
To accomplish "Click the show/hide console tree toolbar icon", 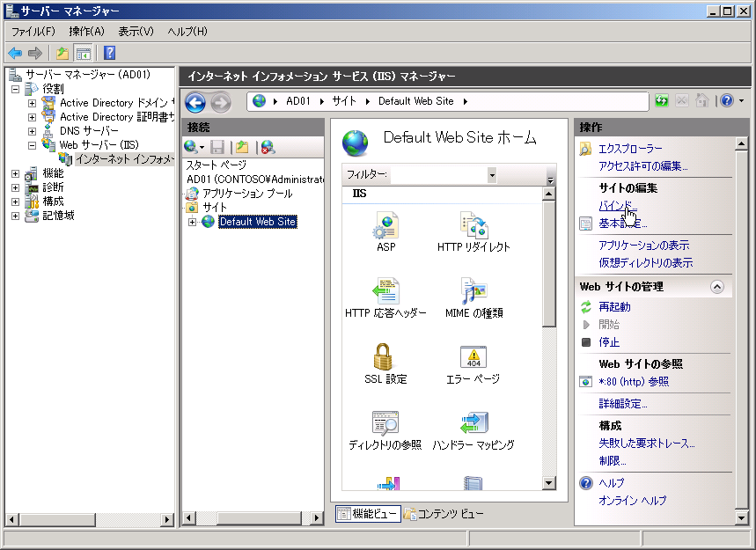I will coord(83,53).
